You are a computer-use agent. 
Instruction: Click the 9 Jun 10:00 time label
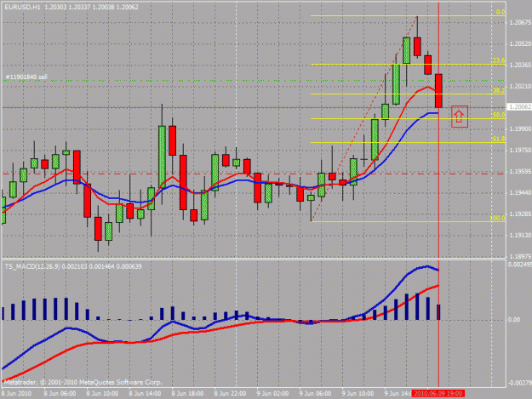point(358,394)
